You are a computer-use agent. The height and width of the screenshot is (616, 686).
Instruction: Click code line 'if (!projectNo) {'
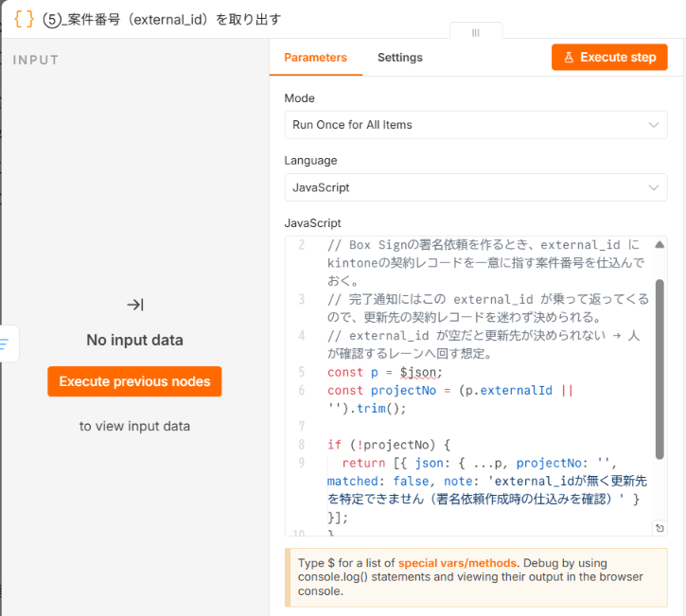coord(389,445)
